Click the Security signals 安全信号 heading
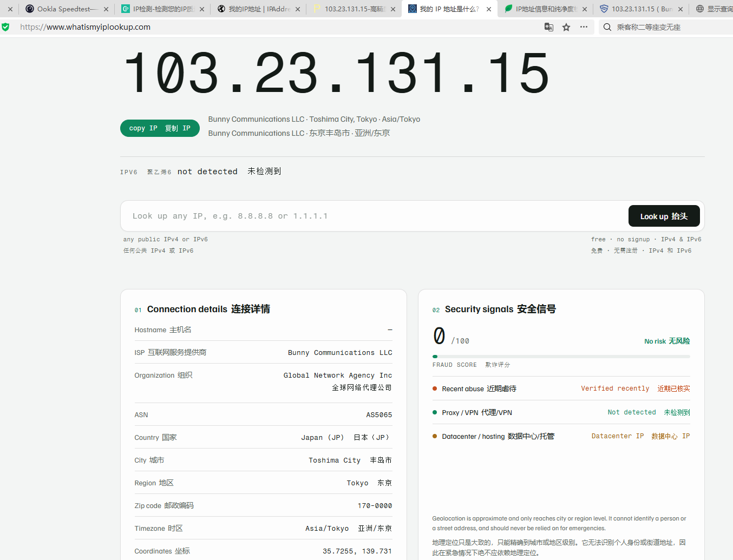 pos(500,309)
